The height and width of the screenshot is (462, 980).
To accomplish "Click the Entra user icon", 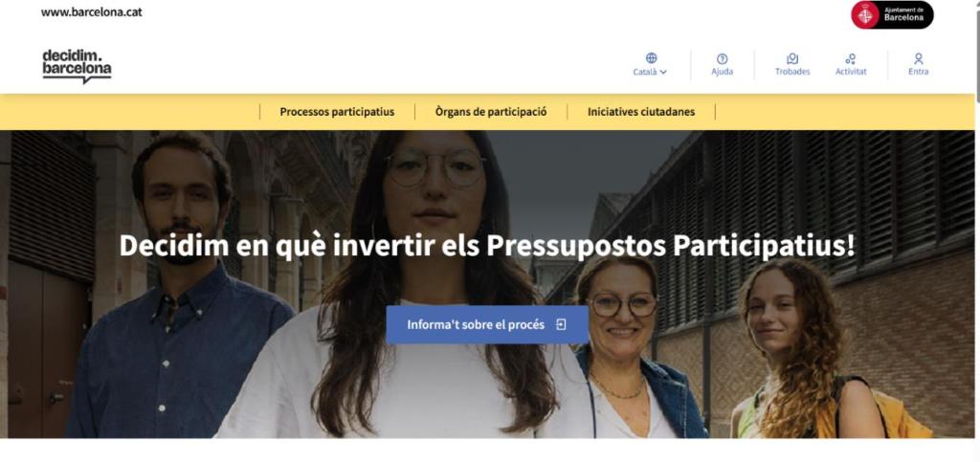I will [918, 58].
